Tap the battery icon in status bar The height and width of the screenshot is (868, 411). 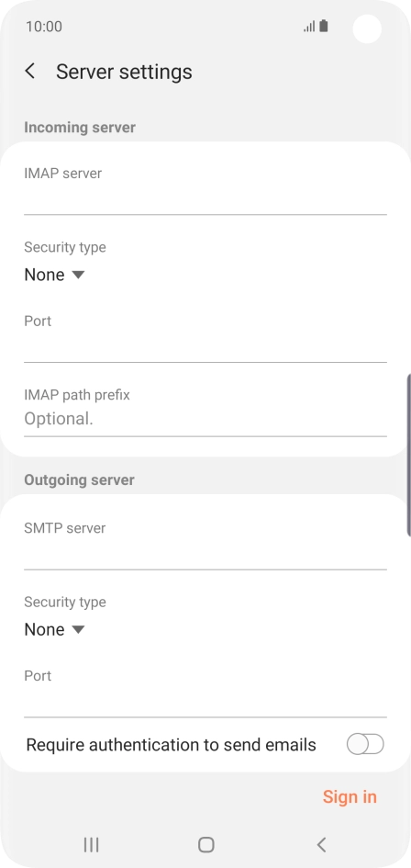tap(324, 26)
